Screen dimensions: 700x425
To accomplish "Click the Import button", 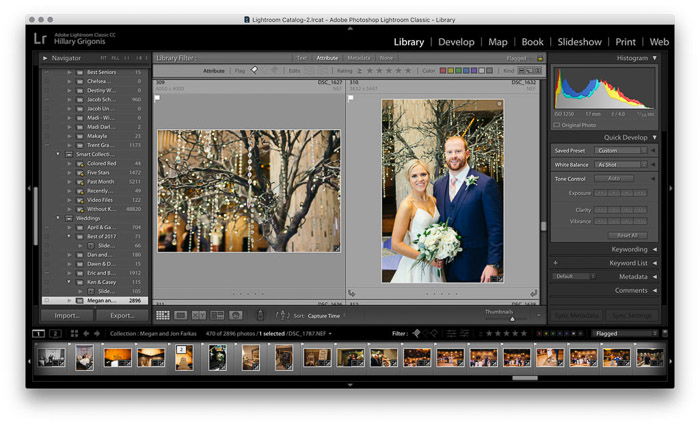I will tap(67, 315).
